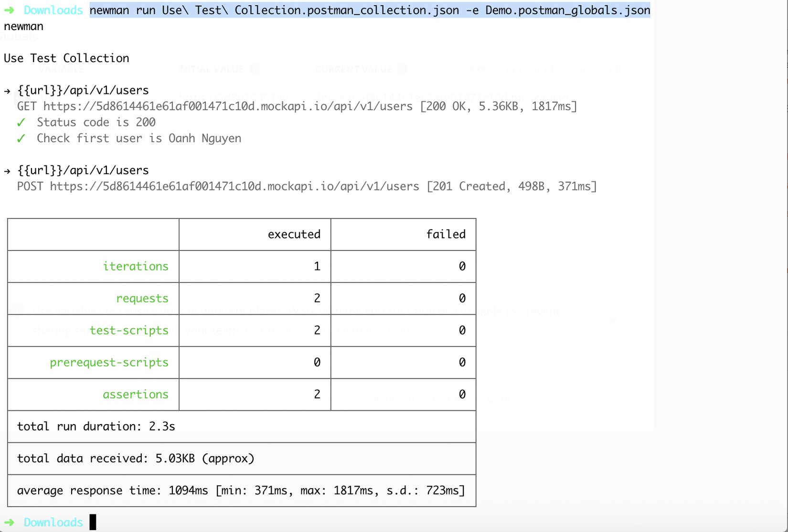Viewport: 788px width, 532px height.
Task: Click the arrow before the GET request's {{url}} line
Action: pos(7,91)
